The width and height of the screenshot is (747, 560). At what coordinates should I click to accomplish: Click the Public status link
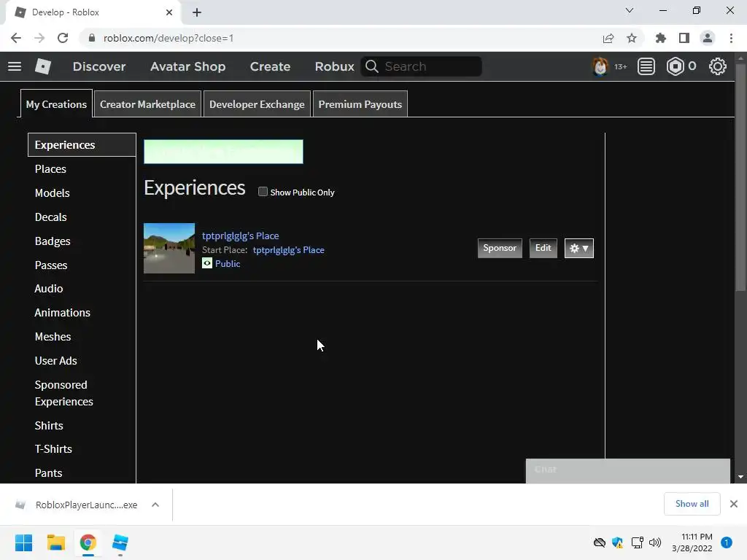[x=228, y=263]
